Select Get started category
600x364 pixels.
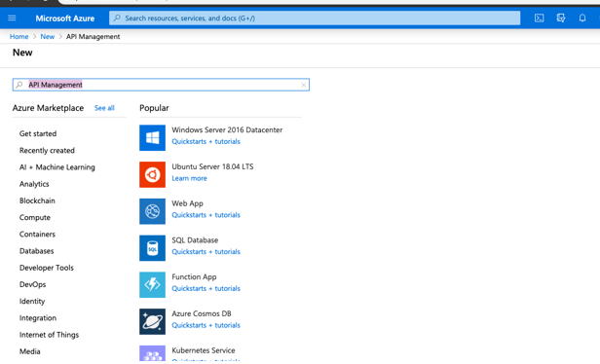click(38, 134)
